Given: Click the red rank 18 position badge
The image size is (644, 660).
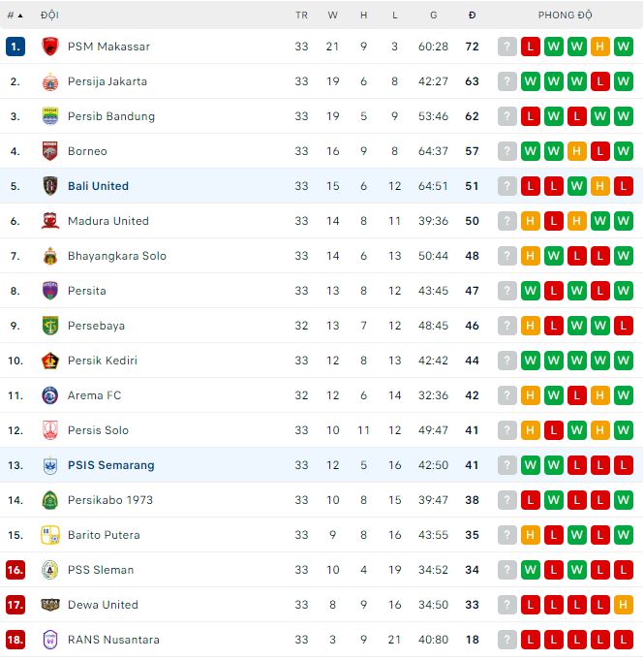Looking at the screenshot, I should pos(15,640).
